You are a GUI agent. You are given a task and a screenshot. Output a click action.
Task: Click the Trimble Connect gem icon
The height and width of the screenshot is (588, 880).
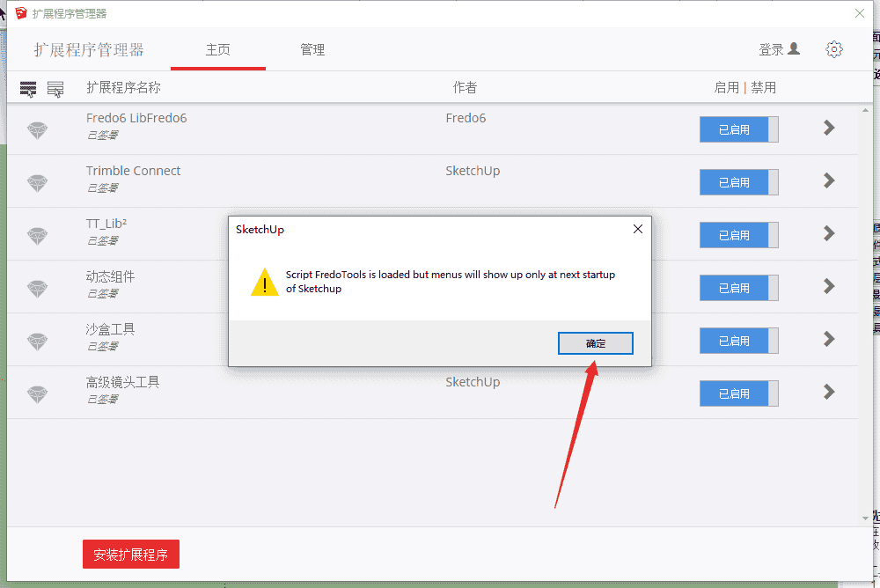[38, 183]
